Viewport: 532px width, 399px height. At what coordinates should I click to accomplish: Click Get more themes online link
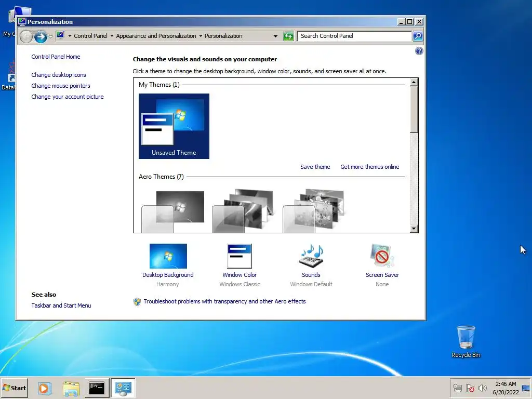click(x=370, y=167)
